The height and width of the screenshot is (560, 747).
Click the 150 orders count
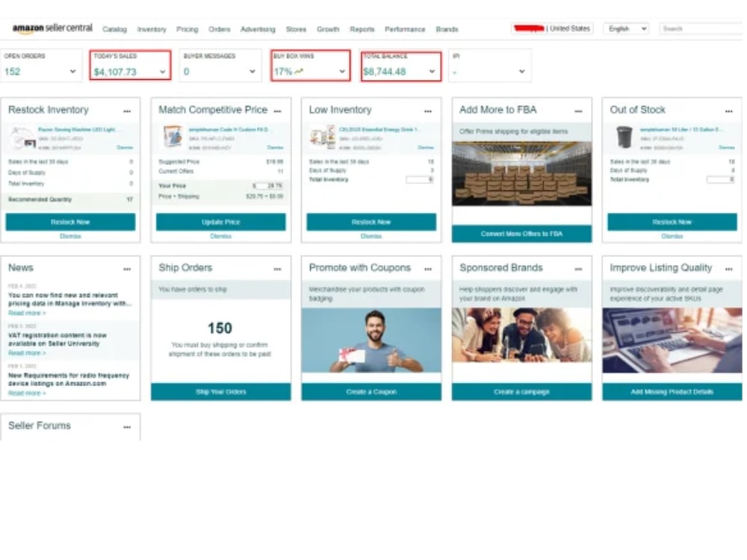(220, 328)
